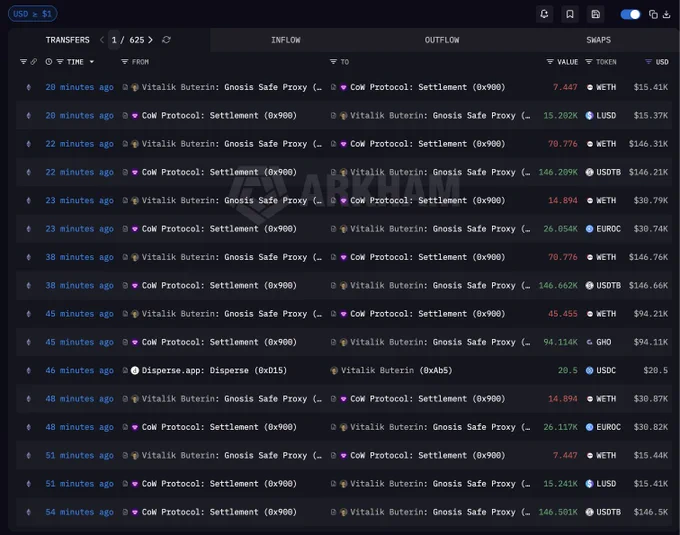The image size is (680, 535).
Task: Click the bookmark icon in top toolbar
Action: [x=570, y=14]
